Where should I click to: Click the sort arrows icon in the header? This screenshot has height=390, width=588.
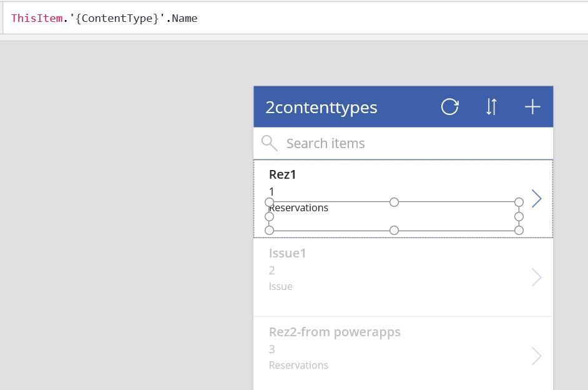[491, 107]
